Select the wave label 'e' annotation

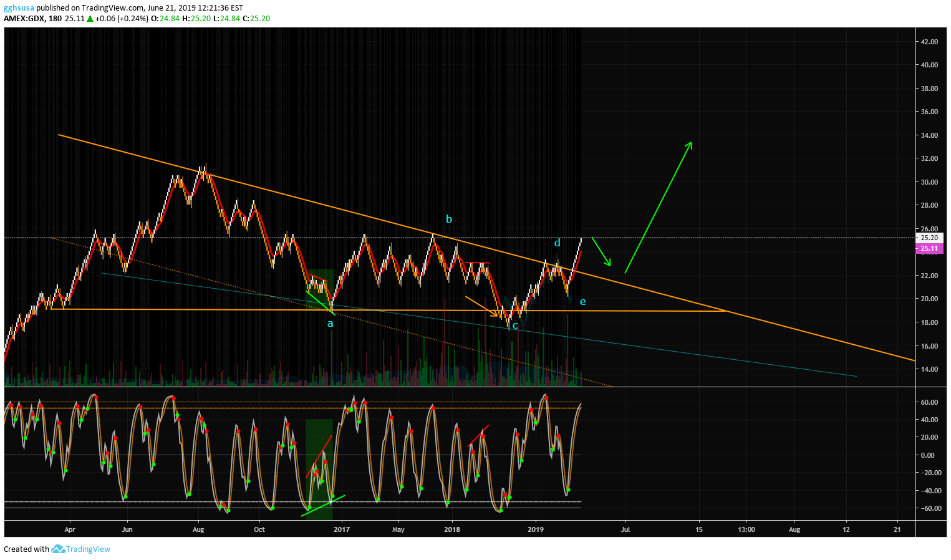582,302
